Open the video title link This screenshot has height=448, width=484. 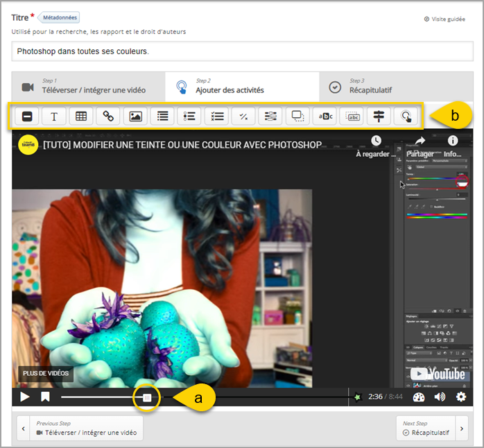click(182, 145)
